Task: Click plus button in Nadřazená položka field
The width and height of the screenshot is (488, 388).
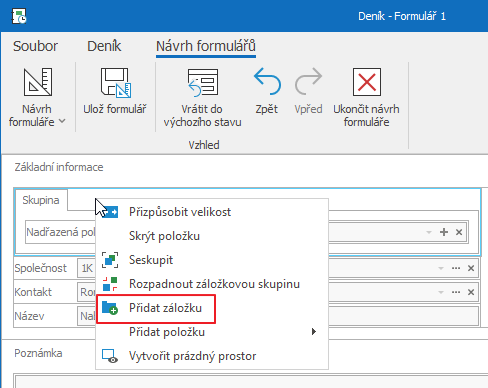Action: click(444, 232)
